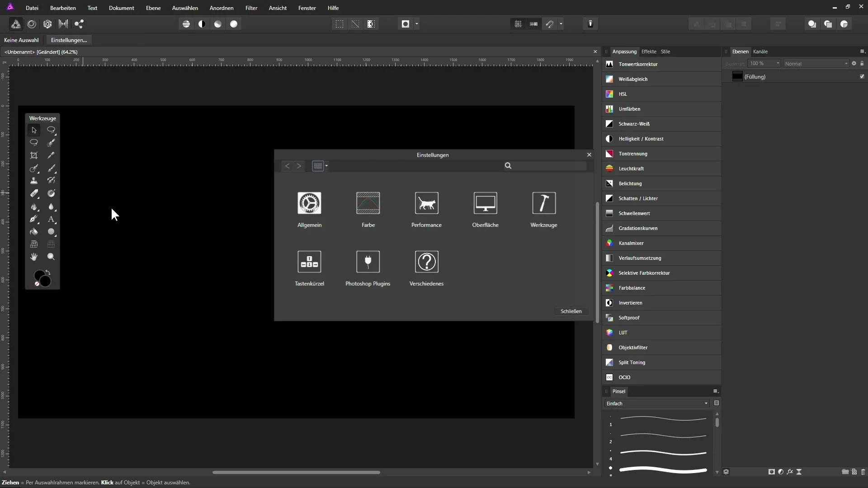This screenshot has width=868, height=488.
Task: Select the Hand pan tool
Action: click(x=34, y=257)
